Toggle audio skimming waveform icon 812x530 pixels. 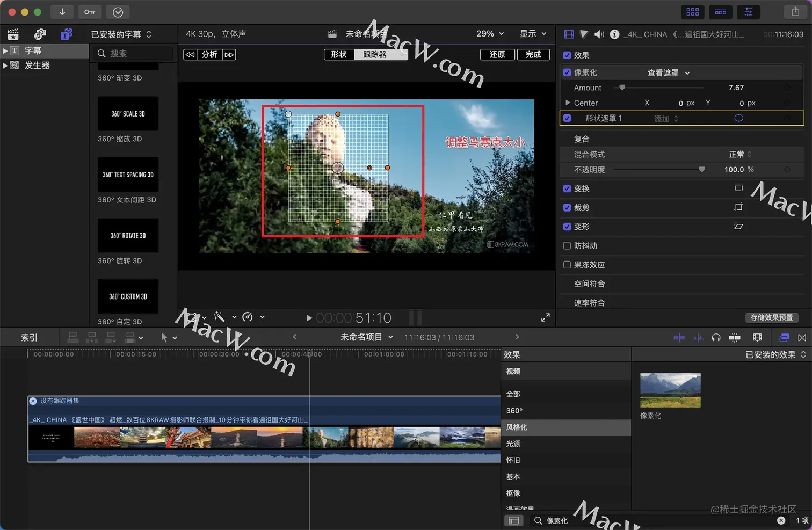click(698, 338)
